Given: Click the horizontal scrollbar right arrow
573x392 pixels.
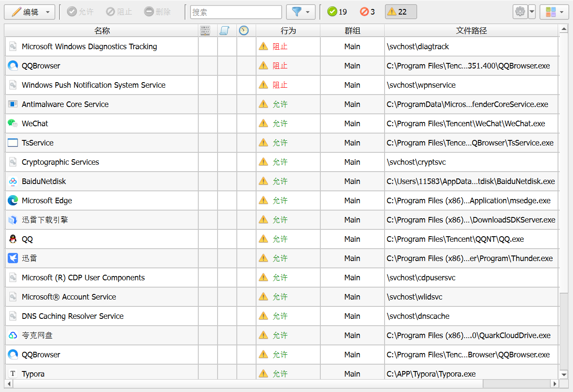Looking at the screenshot, I should point(555,384).
